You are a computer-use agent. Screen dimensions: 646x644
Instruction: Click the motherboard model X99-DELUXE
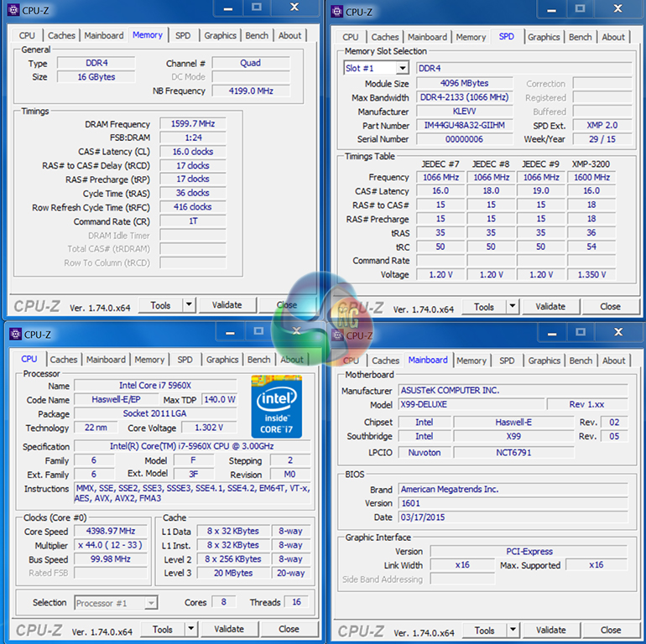471,404
